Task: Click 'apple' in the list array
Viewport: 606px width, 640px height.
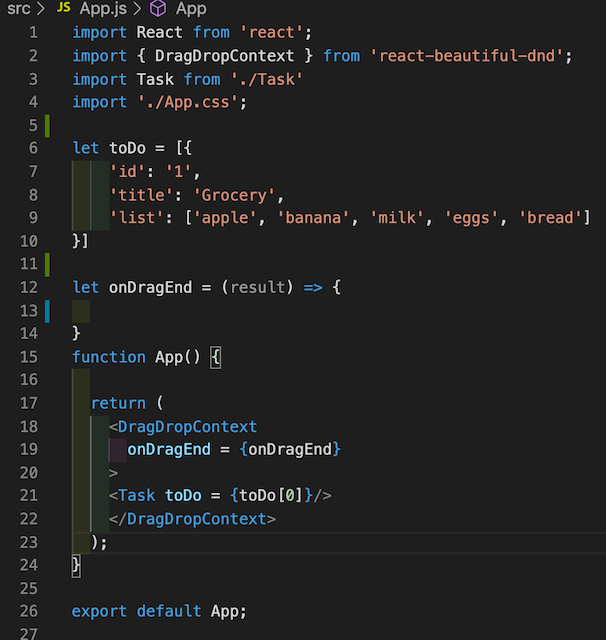Action: (225, 218)
